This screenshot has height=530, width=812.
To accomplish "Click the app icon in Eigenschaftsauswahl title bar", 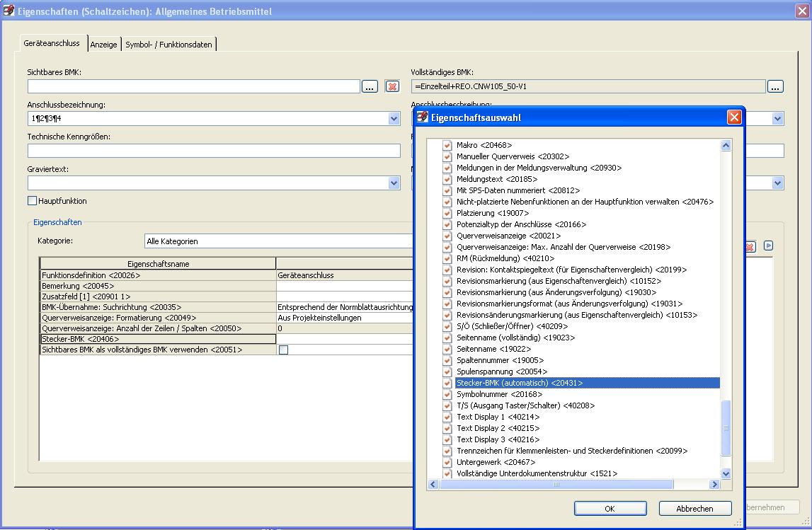I will pos(423,117).
